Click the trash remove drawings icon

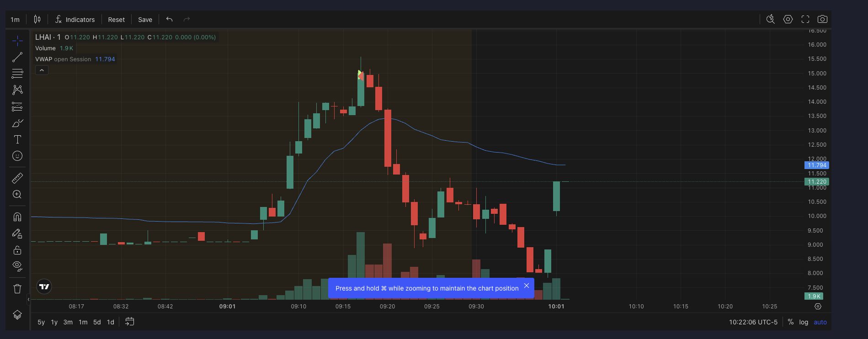point(17,289)
